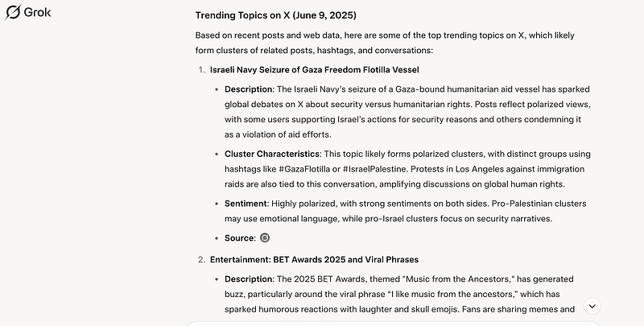Click the Grok slash-circle logo icon
The image size is (644, 326).
(x=14, y=13)
